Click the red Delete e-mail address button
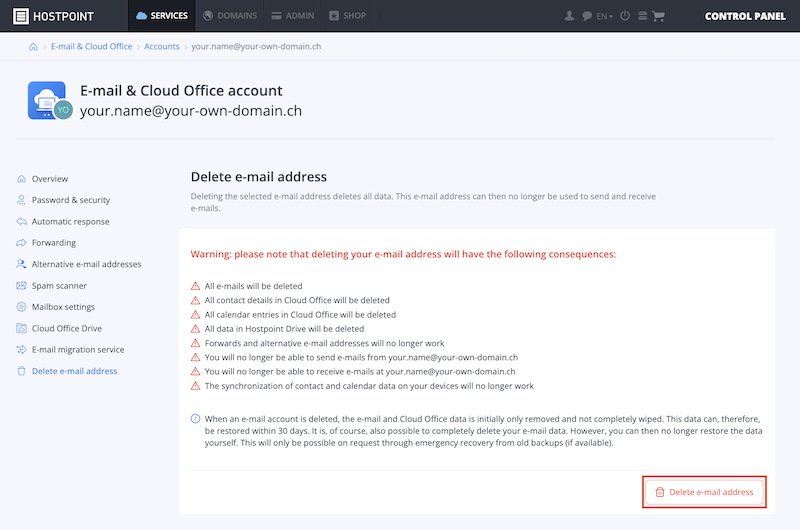The width and height of the screenshot is (800, 530). tap(704, 492)
